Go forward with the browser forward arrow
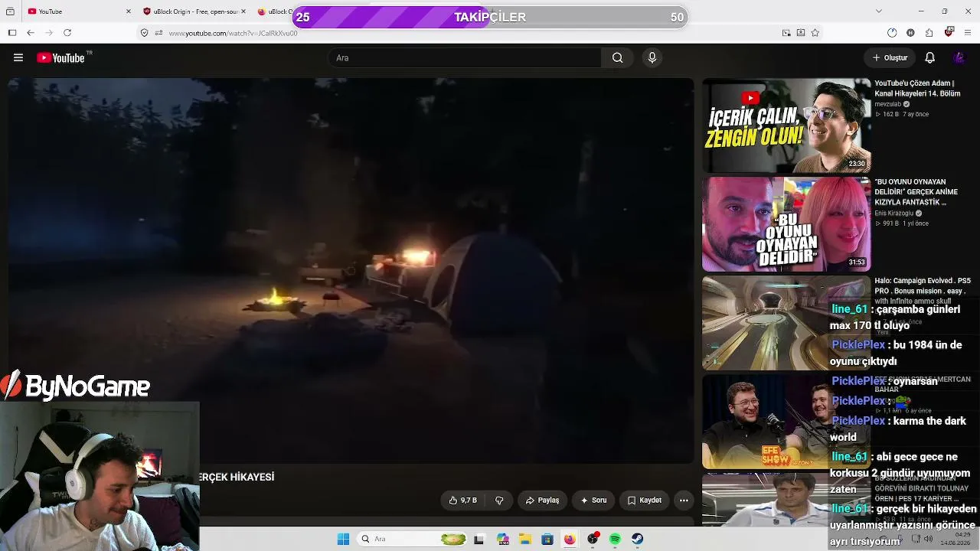 pos(49,33)
